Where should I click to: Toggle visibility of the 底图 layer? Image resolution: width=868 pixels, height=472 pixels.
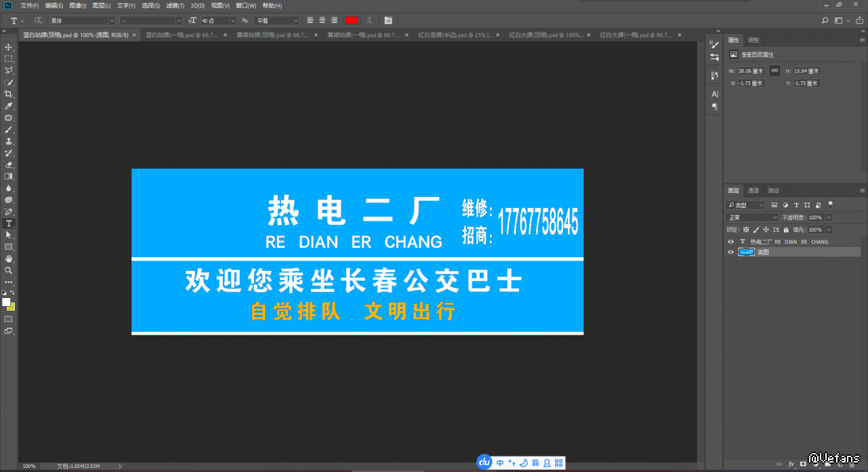[730, 253]
